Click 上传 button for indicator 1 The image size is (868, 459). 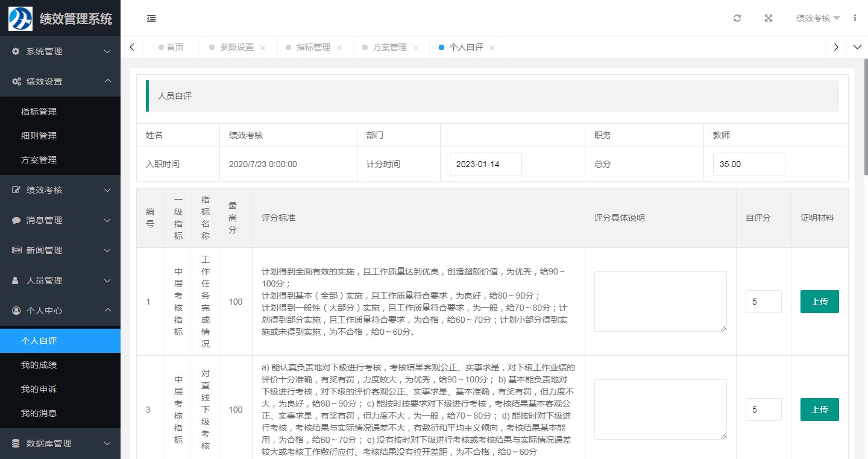[x=819, y=302]
